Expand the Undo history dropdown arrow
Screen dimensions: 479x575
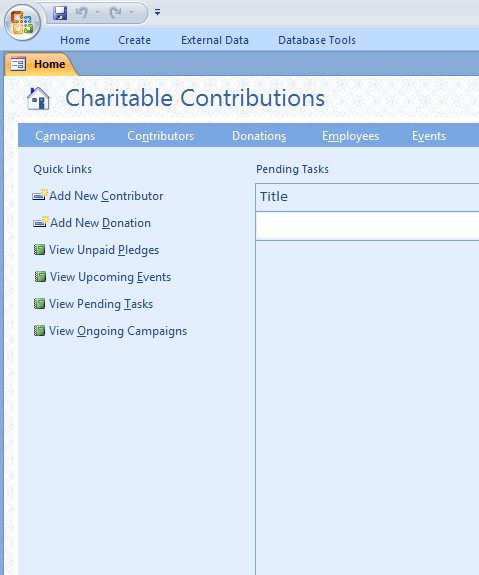click(x=97, y=13)
